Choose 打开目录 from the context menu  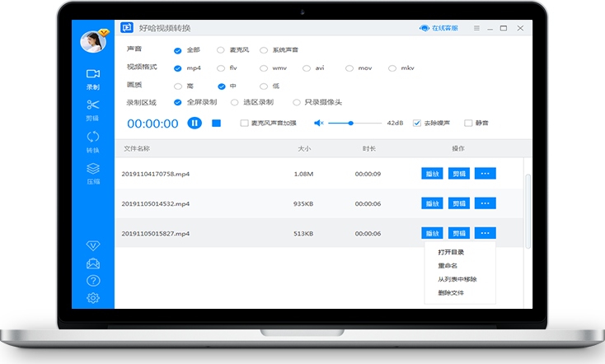tap(451, 251)
